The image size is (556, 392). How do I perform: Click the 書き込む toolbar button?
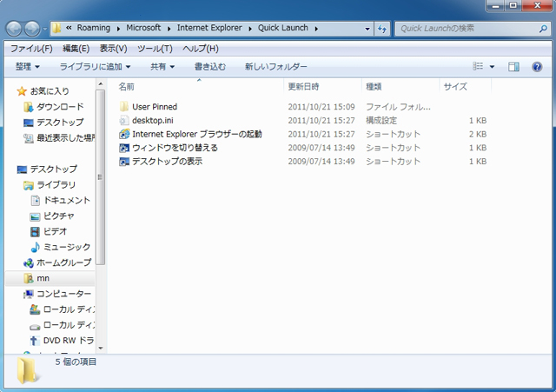210,67
